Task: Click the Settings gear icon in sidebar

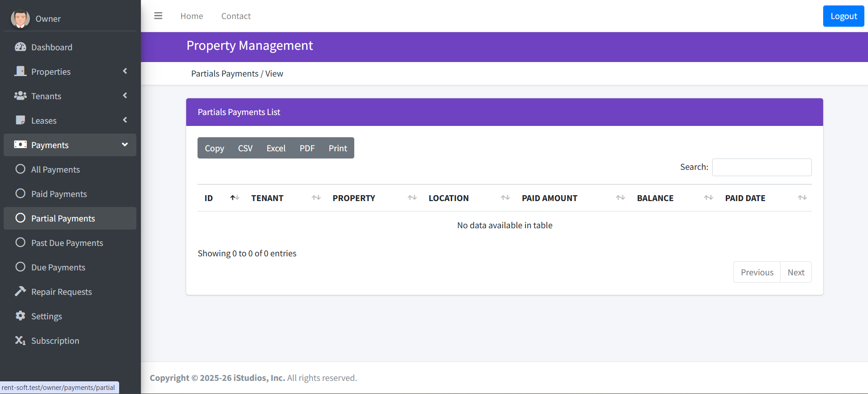Action: pyautogui.click(x=20, y=316)
